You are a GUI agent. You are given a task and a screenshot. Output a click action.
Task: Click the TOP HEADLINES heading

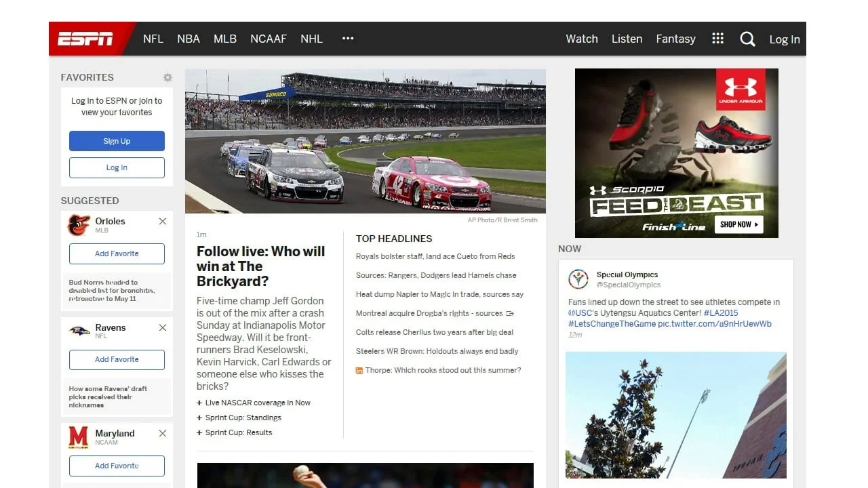tap(394, 239)
